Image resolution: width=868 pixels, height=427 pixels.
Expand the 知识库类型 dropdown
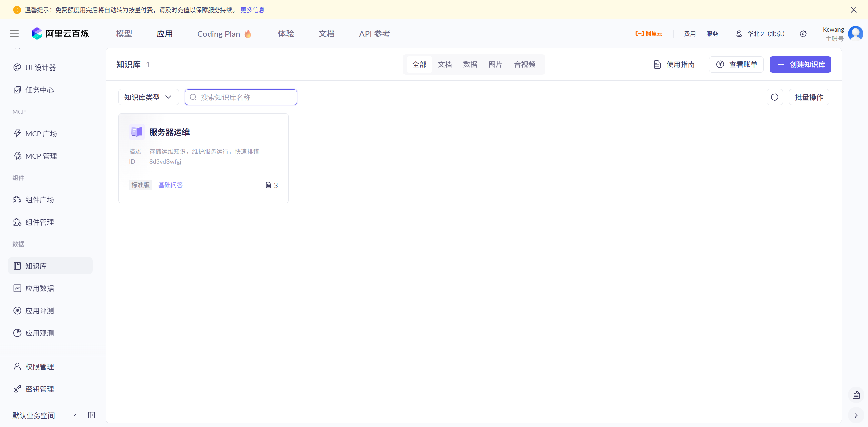148,97
